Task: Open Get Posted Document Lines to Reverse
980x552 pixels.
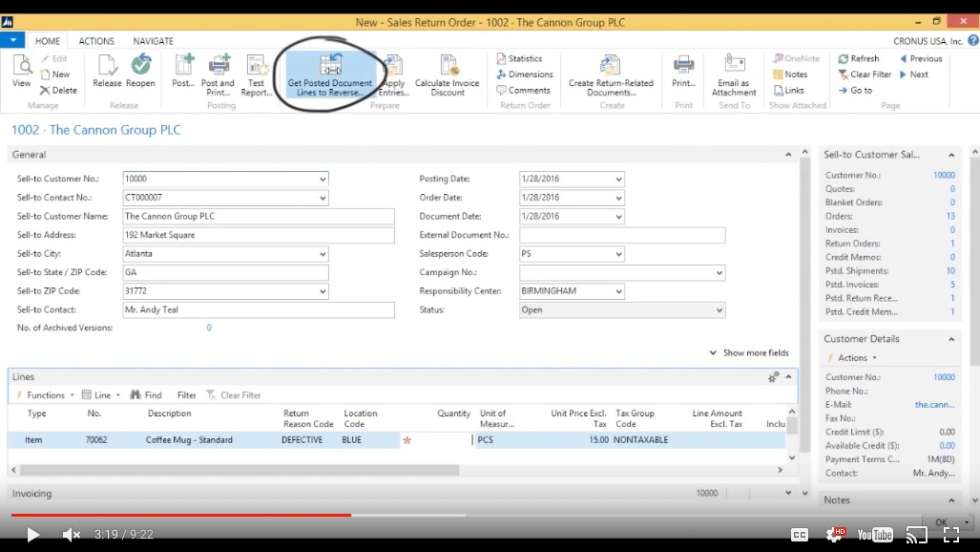Action: pyautogui.click(x=329, y=75)
